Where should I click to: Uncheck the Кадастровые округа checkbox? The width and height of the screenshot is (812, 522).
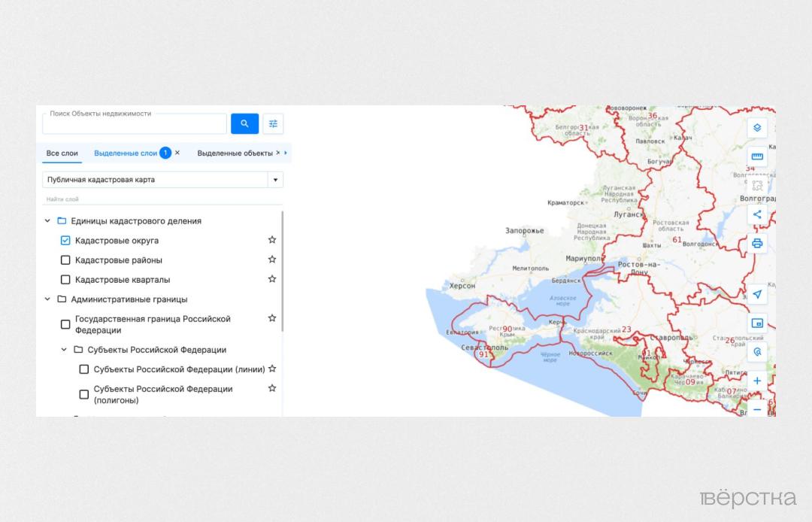(65, 241)
